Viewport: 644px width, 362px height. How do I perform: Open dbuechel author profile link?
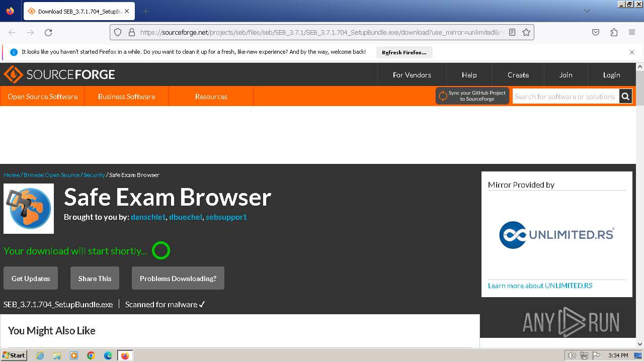(186, 217)
